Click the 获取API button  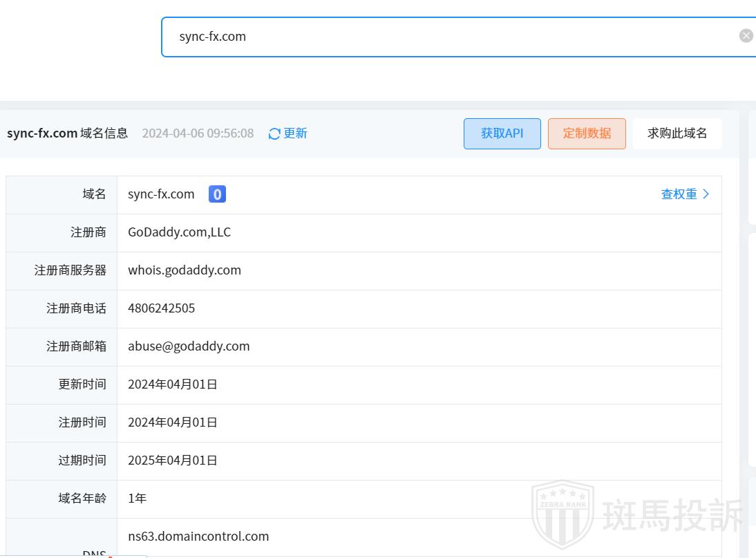click(502, 133)
